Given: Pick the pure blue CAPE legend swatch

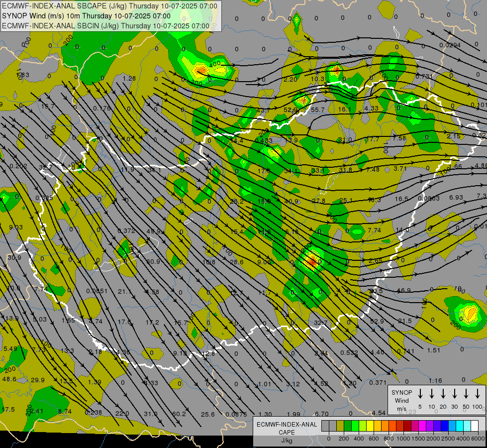Looking at the screenshot, I should pos(445,426).
